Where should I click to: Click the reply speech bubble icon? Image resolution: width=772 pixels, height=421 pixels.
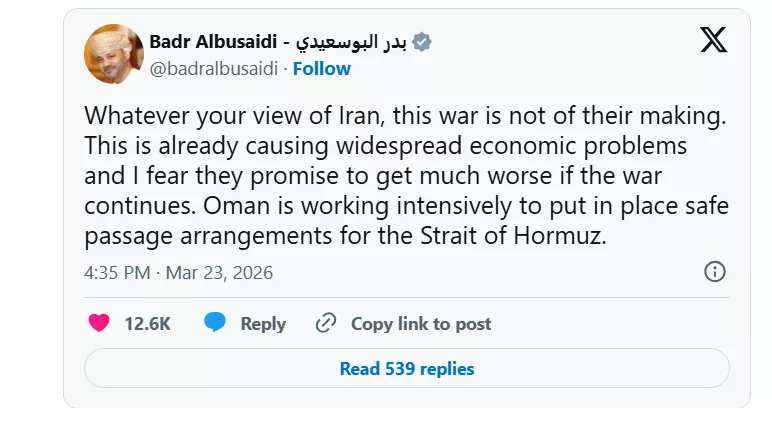[x=215, y=323]
